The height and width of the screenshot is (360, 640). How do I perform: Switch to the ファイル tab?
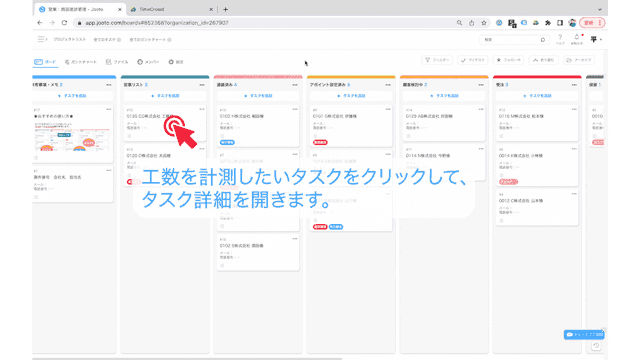[117, 62]
